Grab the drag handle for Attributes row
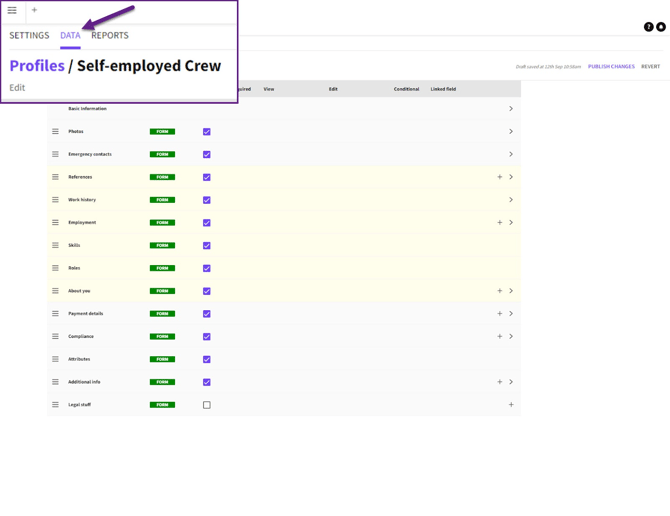 coord(56,359)
